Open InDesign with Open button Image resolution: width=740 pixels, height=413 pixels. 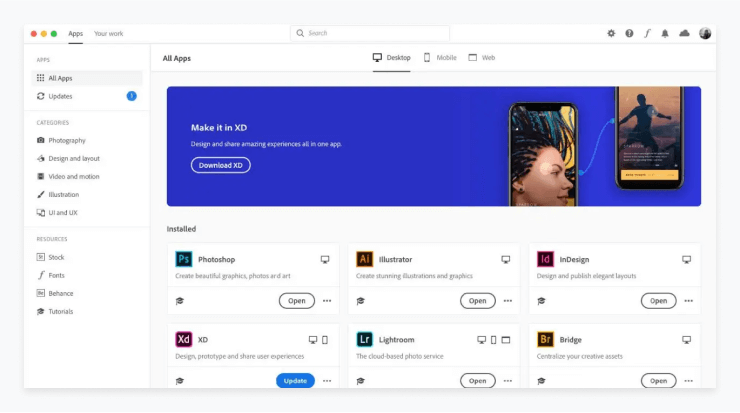[658, 301]
